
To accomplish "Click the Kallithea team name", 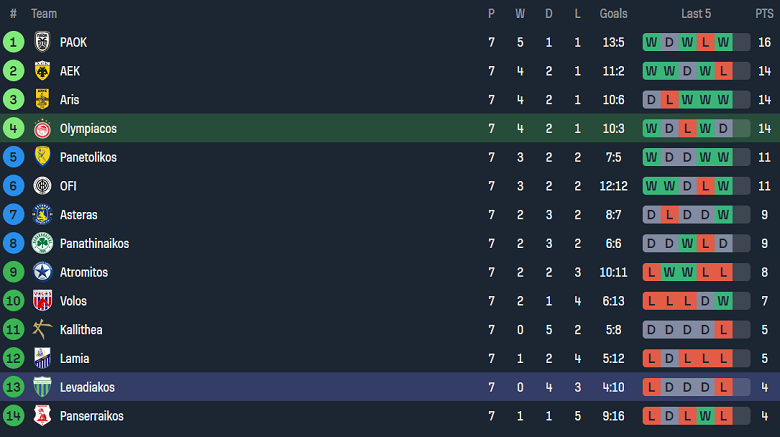I will click(x=81, y=330).
